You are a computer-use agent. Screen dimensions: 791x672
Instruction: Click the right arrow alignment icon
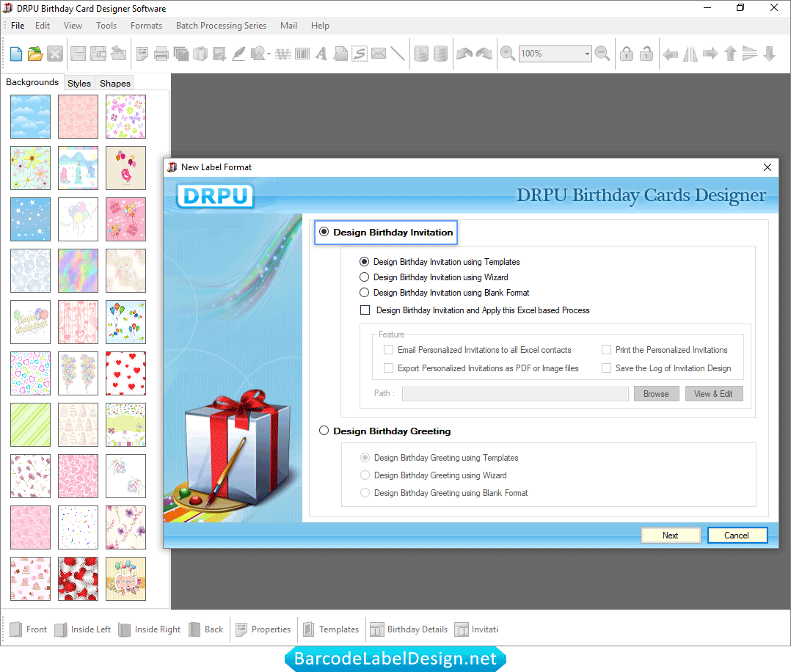[x=710, y=54]
